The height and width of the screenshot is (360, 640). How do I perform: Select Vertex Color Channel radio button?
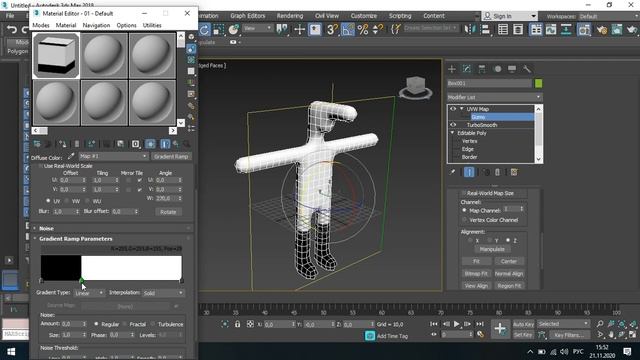(x=464, y=220)
